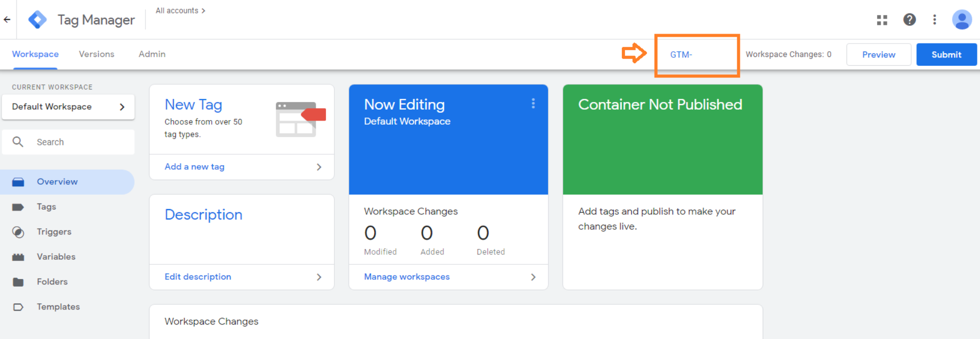Click the search magnifier icon
The width and height of the screenshot is (980, 339).
pyautogui.click(x=18, y=142)
